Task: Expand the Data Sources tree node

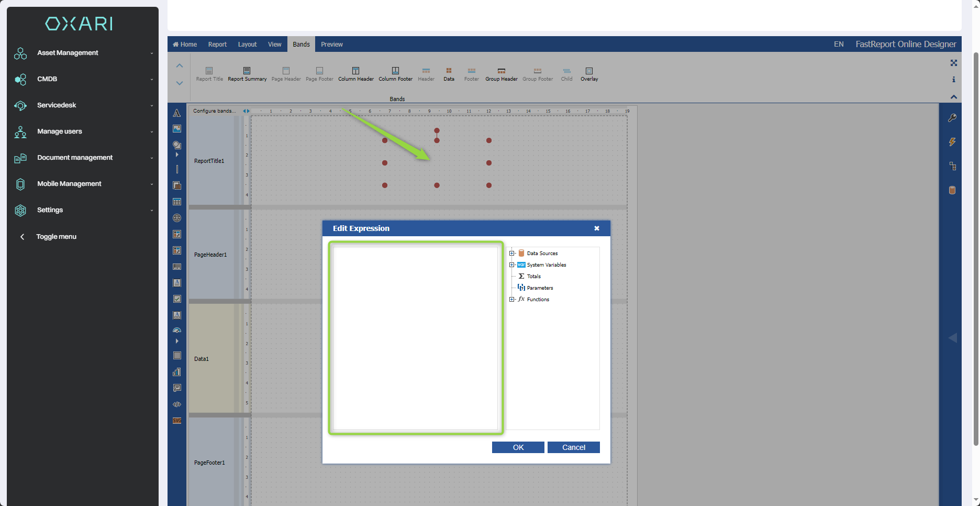Action: pyautogui.click(x=512, y=254)
